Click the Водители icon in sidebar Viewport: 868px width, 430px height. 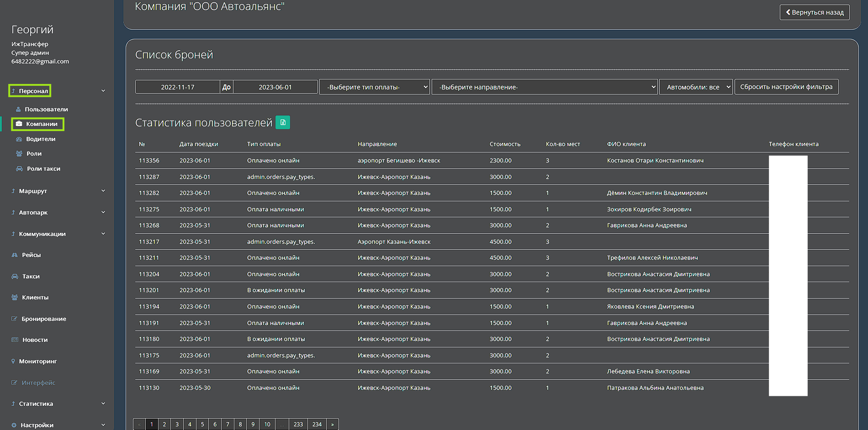[x=19, y=139]
